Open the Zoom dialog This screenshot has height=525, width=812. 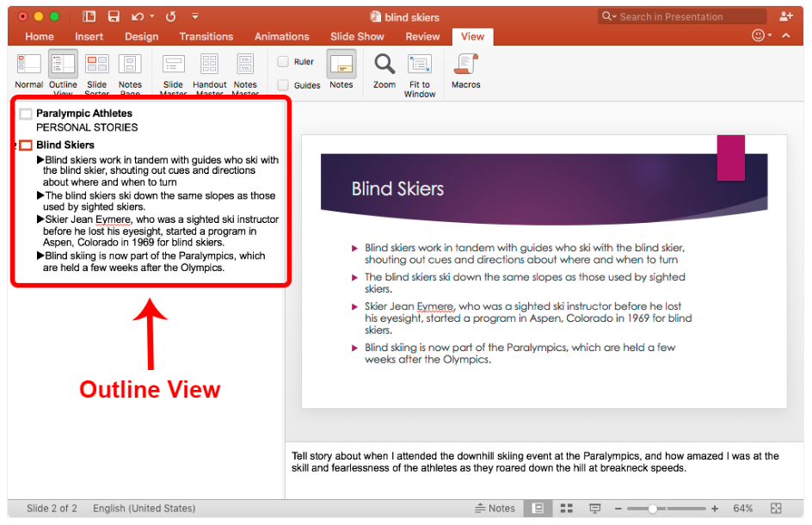(x=384, y=69)
